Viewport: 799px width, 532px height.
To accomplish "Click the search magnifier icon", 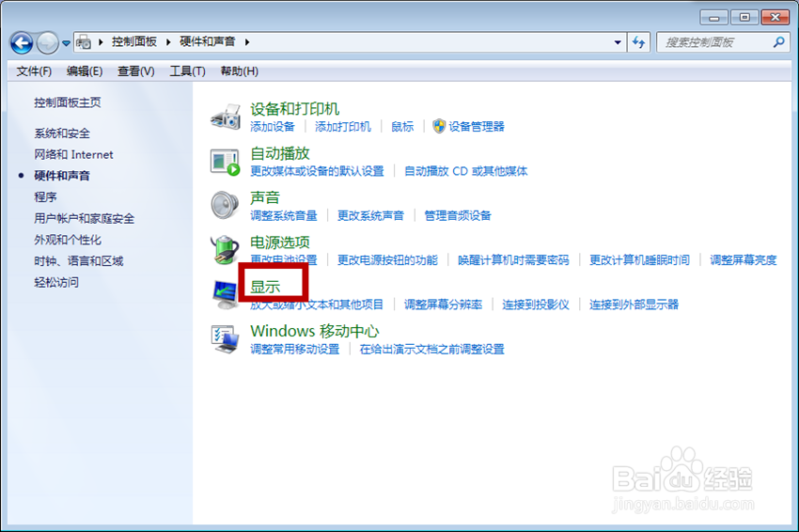I will 778,42.
